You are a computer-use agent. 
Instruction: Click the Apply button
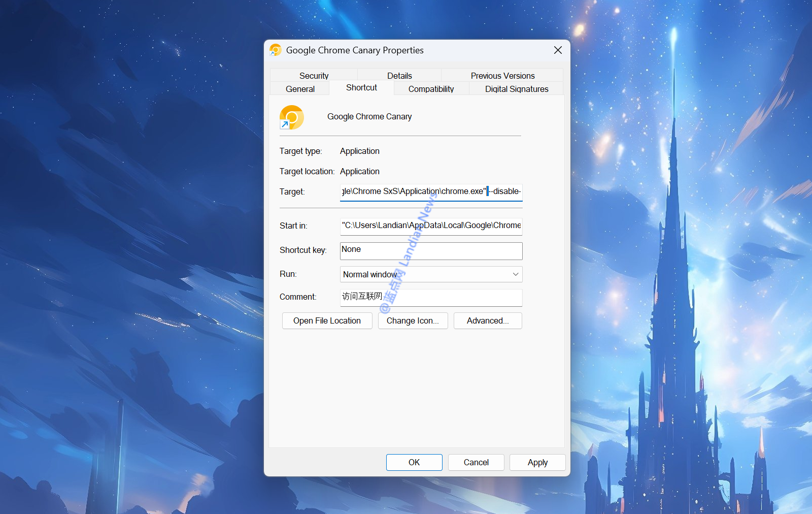point(537,462)
